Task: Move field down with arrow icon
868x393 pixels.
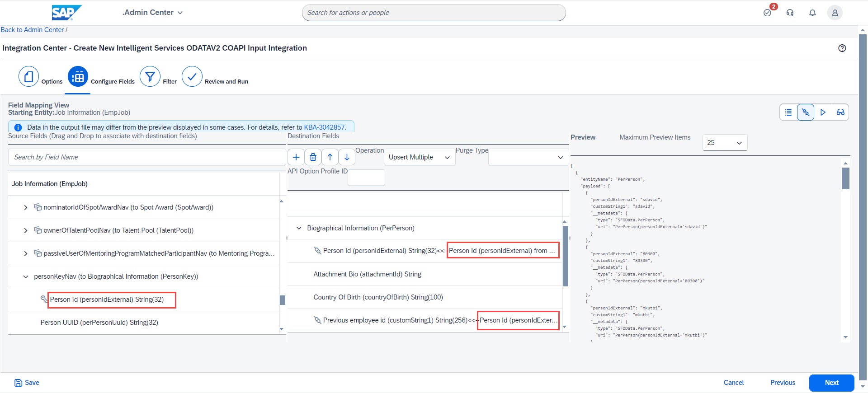Action: [347, 157]
